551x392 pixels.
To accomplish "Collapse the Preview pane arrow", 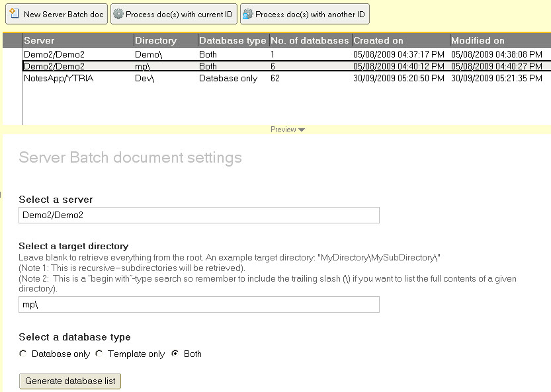I will pyautogui.click(x=302, y=130).
